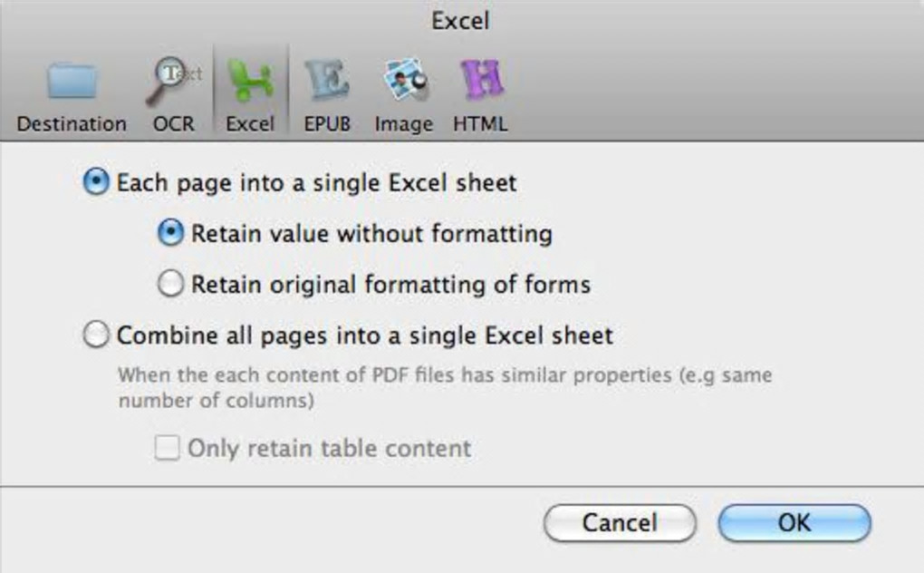Choose "Combine all pages into a single Excel sheet" radio
This screenshot has width=924, height=573.
tap(95, 335)
